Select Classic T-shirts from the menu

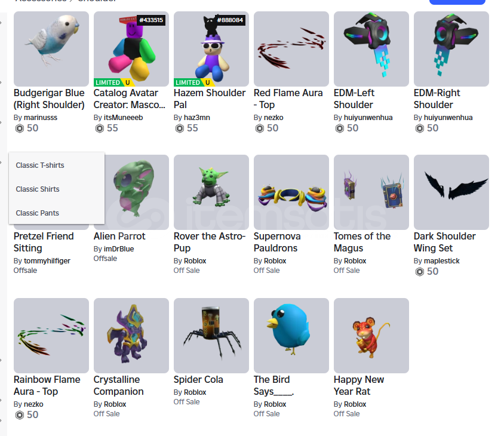tap(40, 165)
